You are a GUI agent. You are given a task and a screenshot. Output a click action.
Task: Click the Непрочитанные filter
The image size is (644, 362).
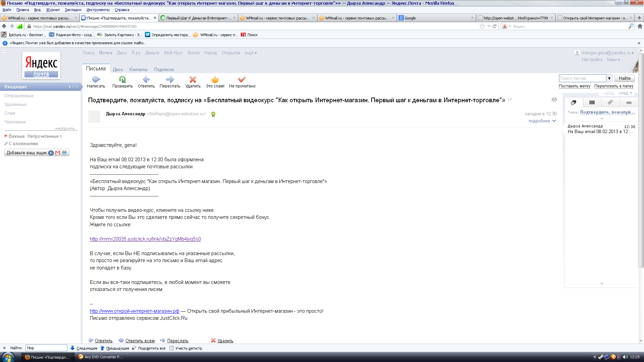point(44,136)
